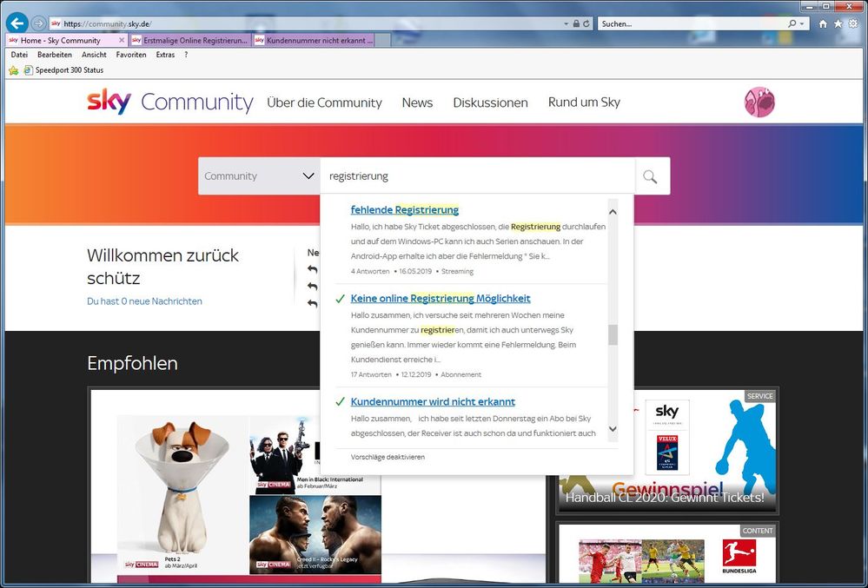
Task: Open the browser home page icon
Action: pyautogui.click(x=823, y=23)
